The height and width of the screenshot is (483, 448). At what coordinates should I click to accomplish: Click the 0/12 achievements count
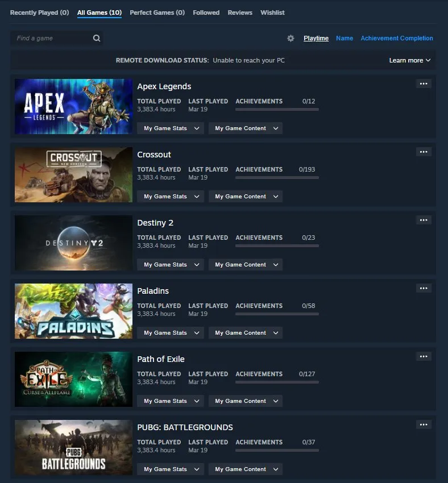(x=309, y=101)
